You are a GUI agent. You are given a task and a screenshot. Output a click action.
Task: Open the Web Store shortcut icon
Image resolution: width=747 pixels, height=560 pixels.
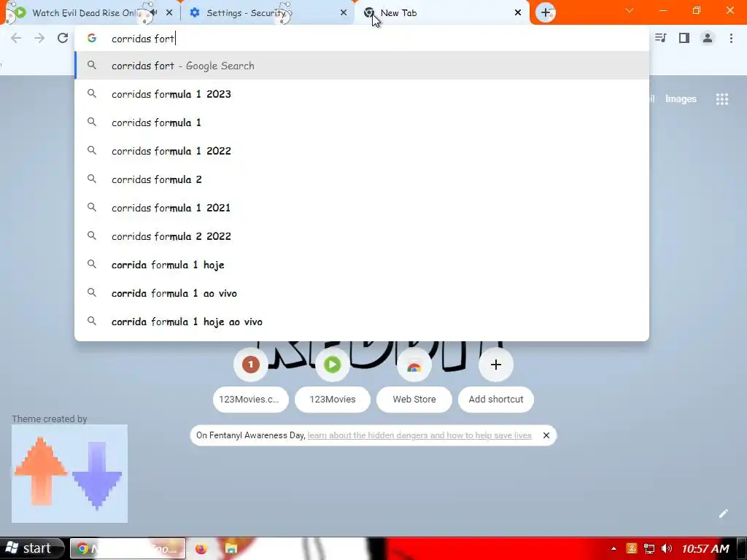[x=414, y=365]
